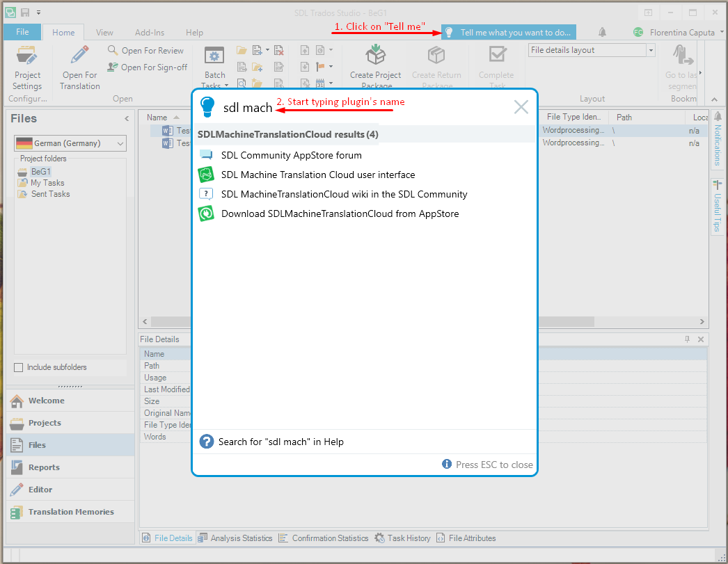Click the Save icon in the title bar
This screenshot has height=564, width=728.
(x=25, y=13)
